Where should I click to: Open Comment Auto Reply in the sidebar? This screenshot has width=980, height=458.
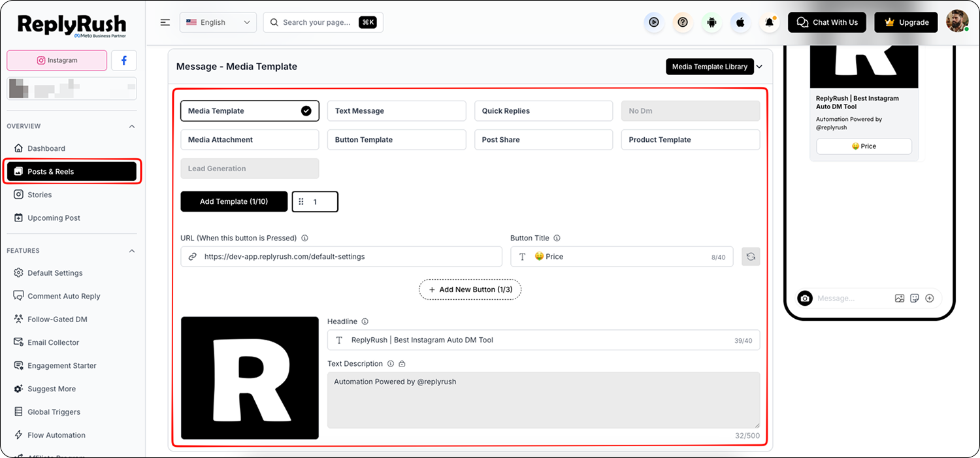pyautogui.click(x=72, y=296)
